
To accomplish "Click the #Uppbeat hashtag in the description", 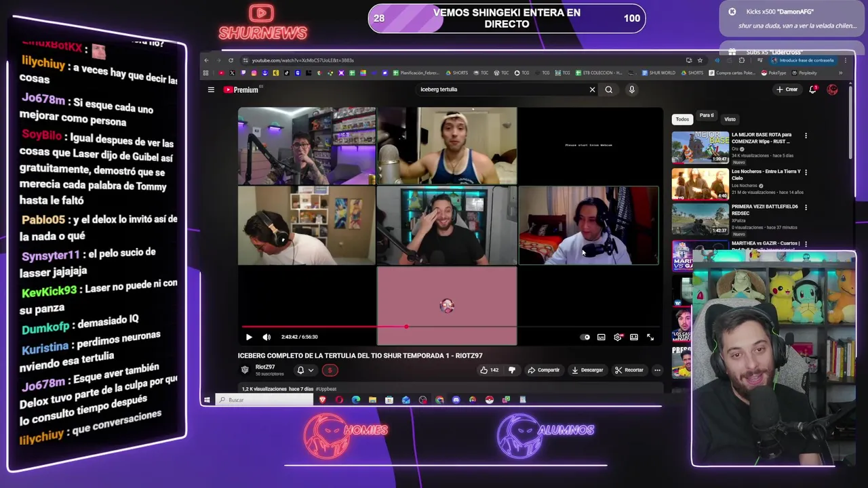I will click(326, 389).
